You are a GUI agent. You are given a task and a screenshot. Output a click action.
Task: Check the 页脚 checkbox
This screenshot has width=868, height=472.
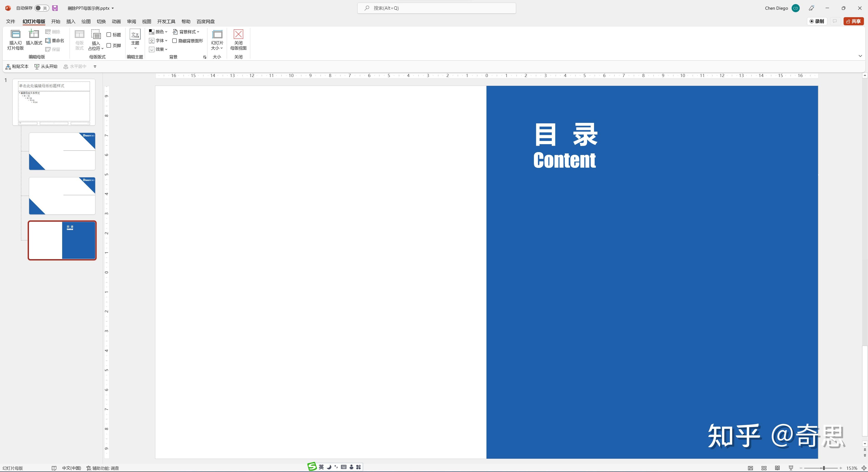109,45
